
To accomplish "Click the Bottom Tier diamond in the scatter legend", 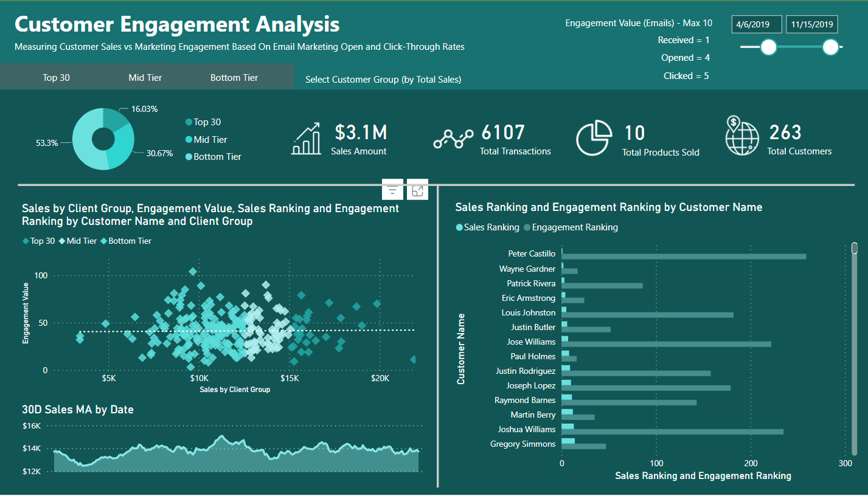I will (104, 241).
